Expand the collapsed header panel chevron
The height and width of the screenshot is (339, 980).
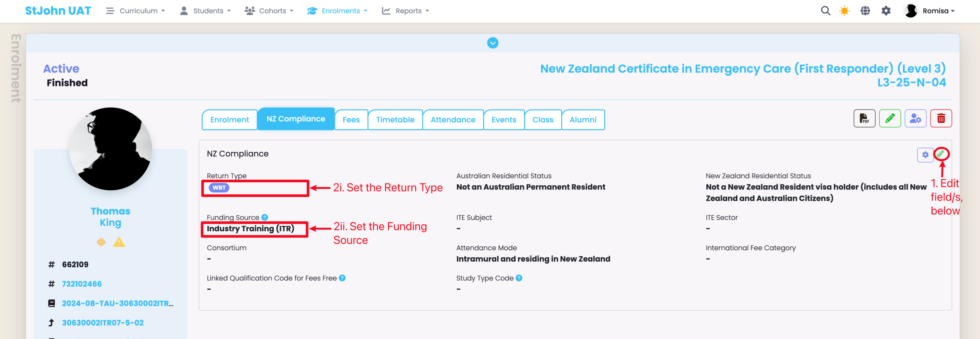[493, 43]
